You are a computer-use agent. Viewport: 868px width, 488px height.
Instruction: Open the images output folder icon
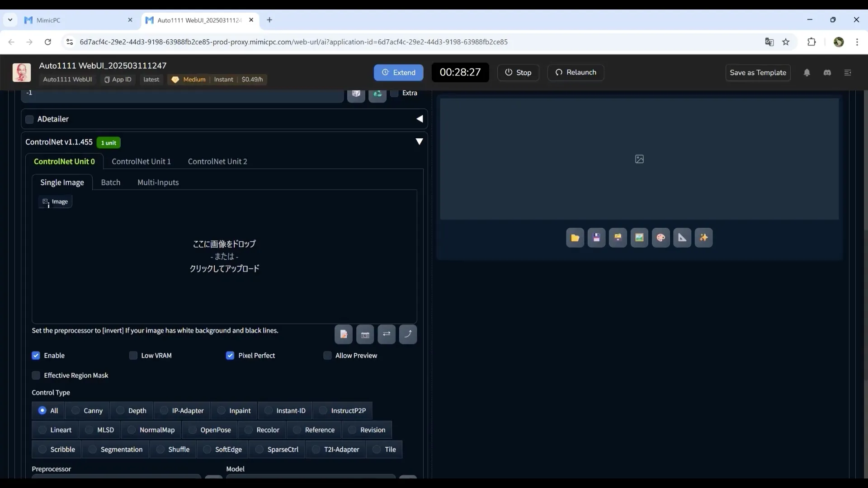pyautogui.click(x=575, y=238)
